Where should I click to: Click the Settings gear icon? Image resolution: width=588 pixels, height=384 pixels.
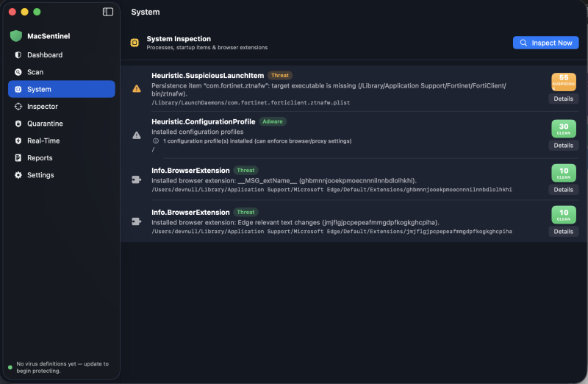pos(18,175)
